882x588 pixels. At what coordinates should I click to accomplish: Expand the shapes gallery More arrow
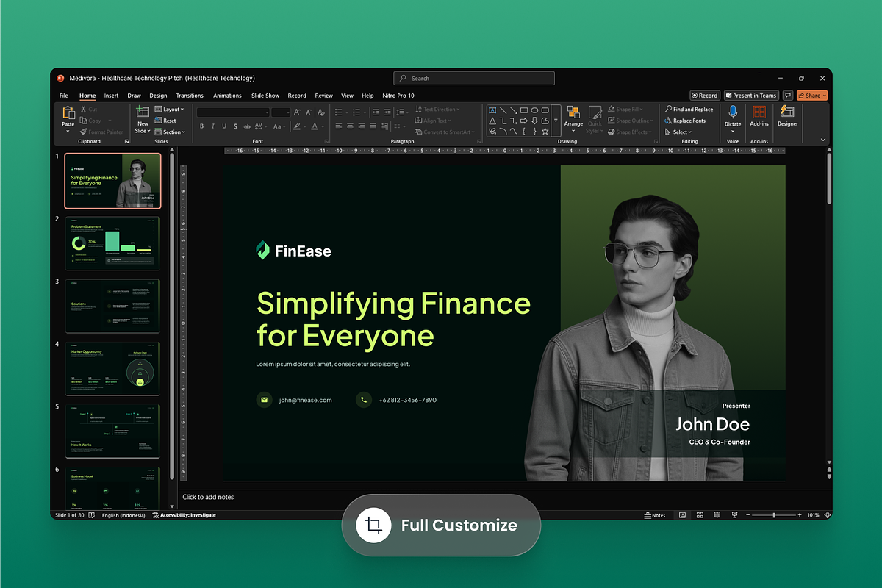coord(556,121)
